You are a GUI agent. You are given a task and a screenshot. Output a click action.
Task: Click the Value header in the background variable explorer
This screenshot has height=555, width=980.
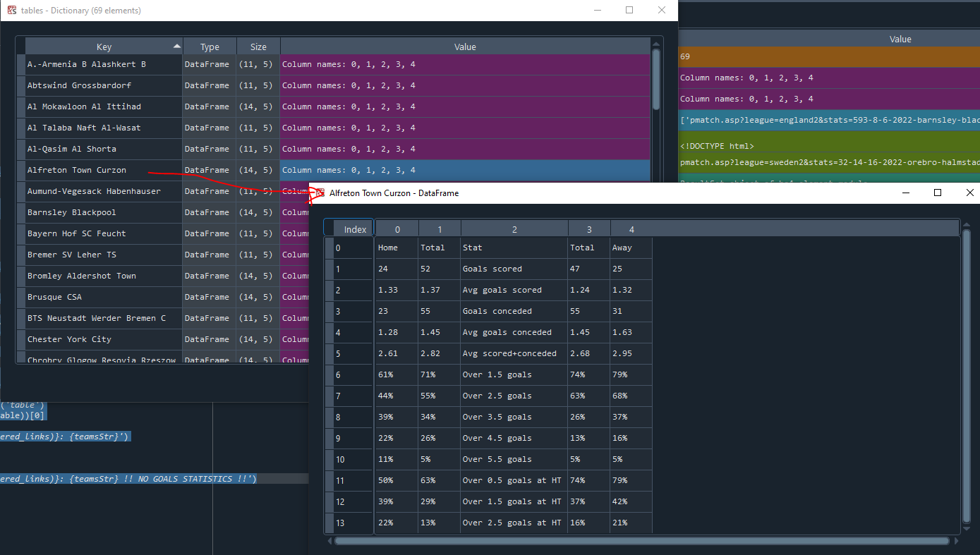tap(900, 39)
